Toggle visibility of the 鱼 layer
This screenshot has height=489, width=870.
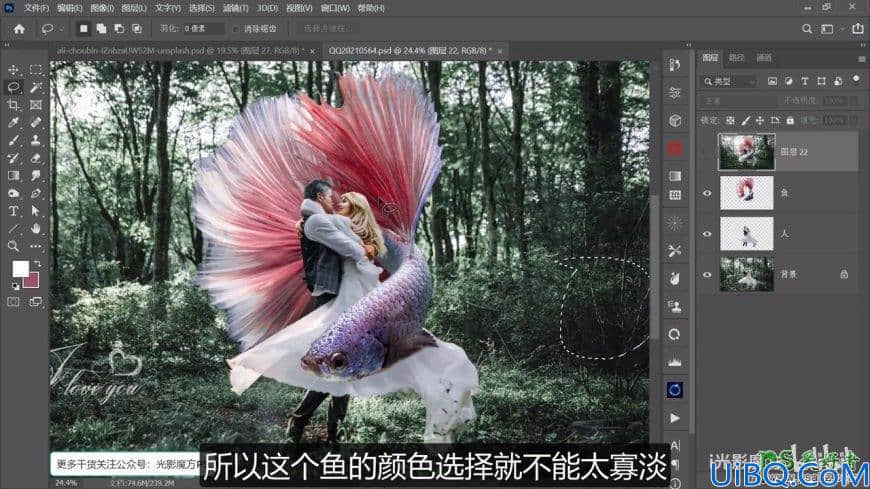(x=707, y=193)
